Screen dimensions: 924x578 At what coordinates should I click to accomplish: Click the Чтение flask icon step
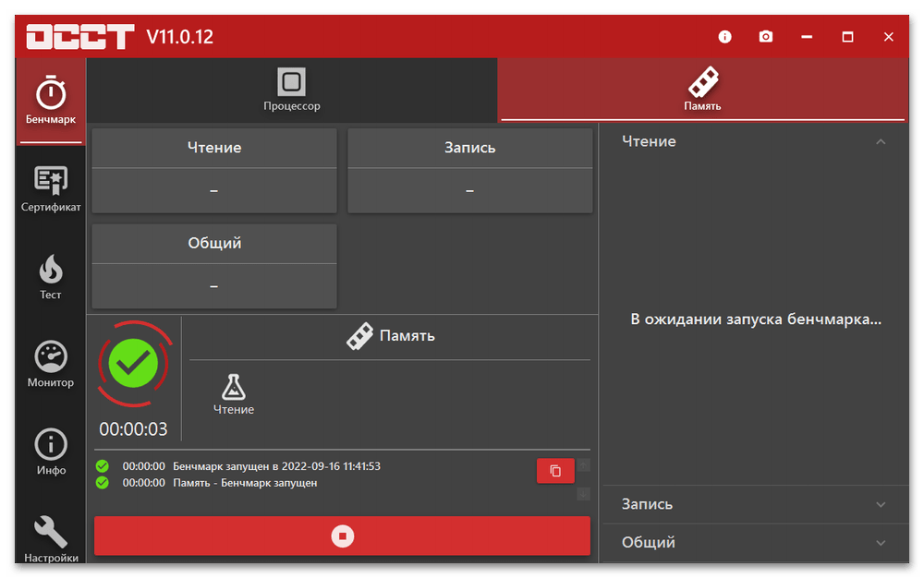pyautogui.click(x=234, y=394)
